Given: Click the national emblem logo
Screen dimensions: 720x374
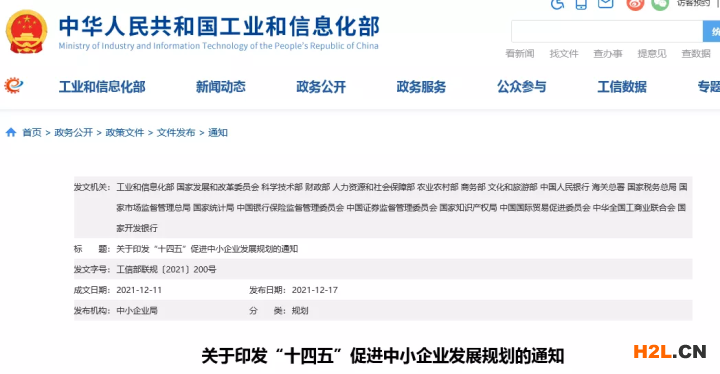Looking at the screenshot, I should pos(26,32).
